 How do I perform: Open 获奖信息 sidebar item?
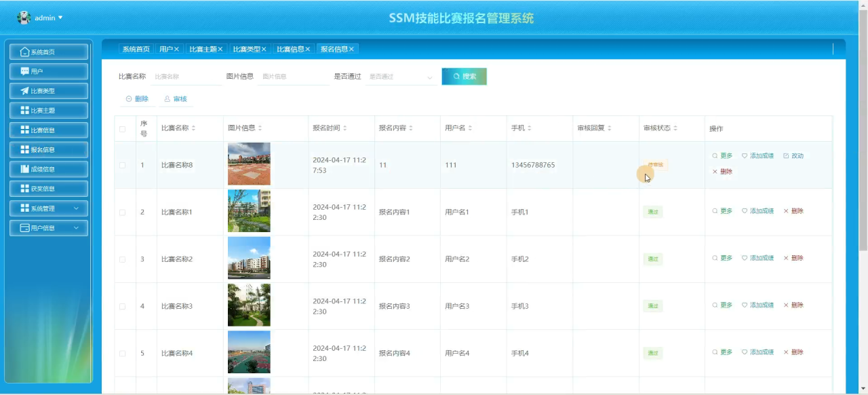[49, 189]
